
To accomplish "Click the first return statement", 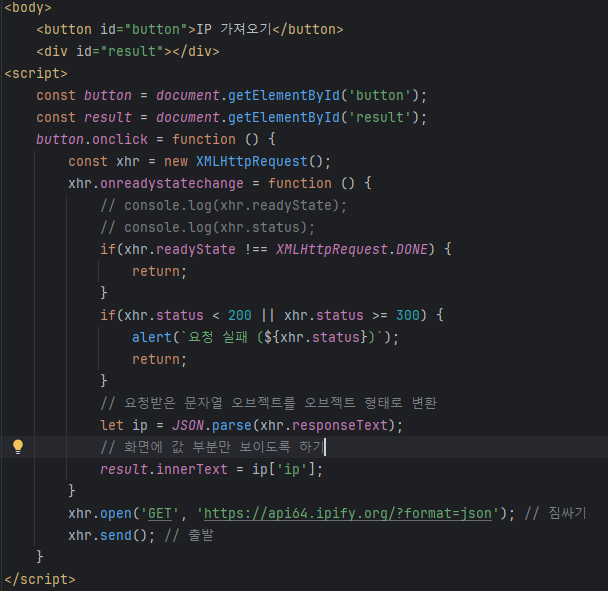I will click(159, 271).
